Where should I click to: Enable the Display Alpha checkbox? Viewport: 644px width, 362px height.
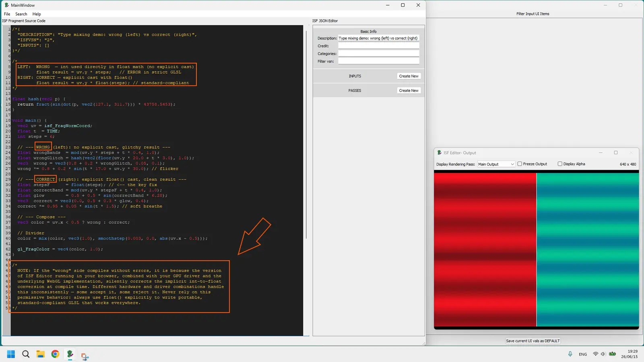560,164
